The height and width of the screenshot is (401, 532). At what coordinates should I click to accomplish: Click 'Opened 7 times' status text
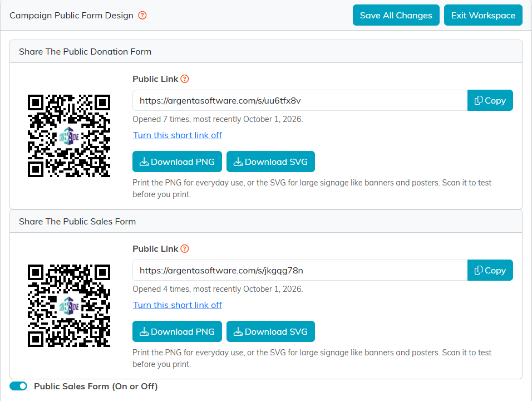click(x=218, y=119)
